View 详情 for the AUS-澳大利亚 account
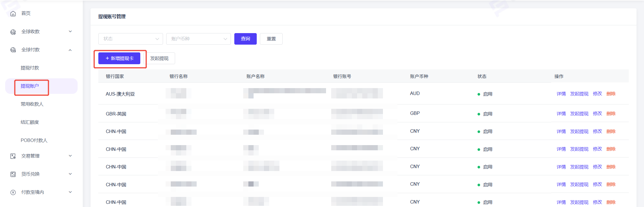Screen dimensions: 644x207 (x=561, y=94)
